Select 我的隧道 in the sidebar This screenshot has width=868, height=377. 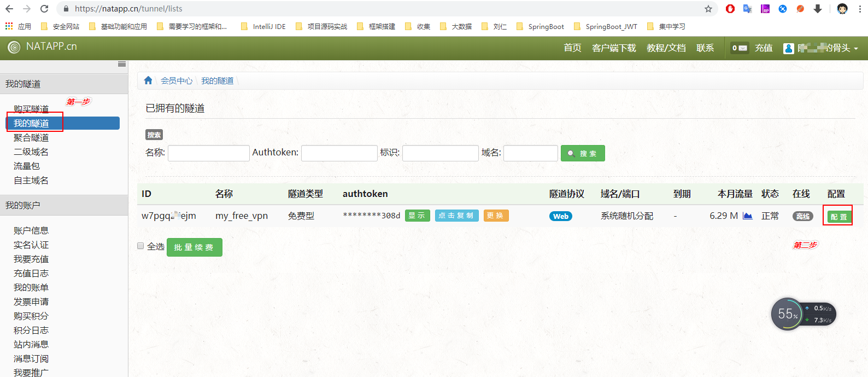point(63,123)
